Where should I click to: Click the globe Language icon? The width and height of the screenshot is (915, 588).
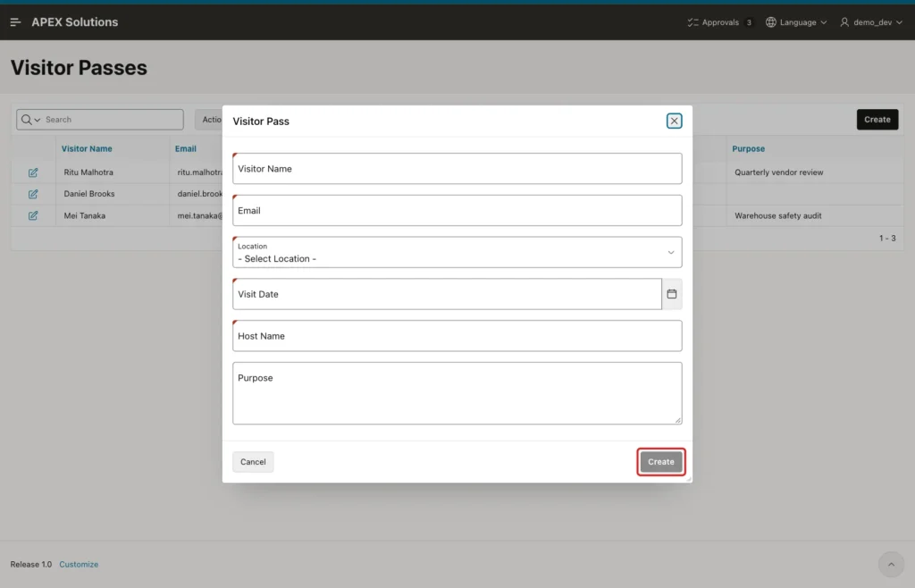771,22
